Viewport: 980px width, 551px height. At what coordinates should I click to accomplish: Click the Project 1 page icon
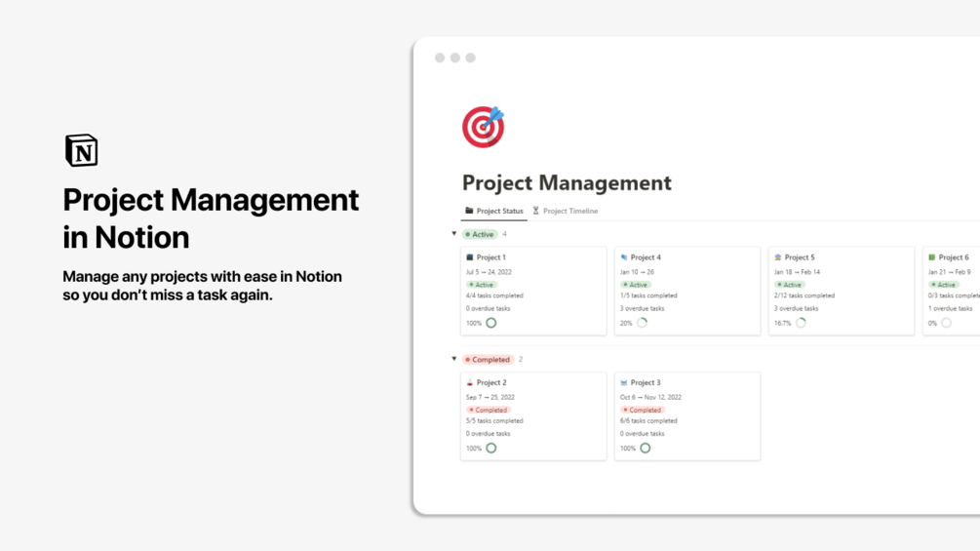pyautogui.click(x=470, y=257)
